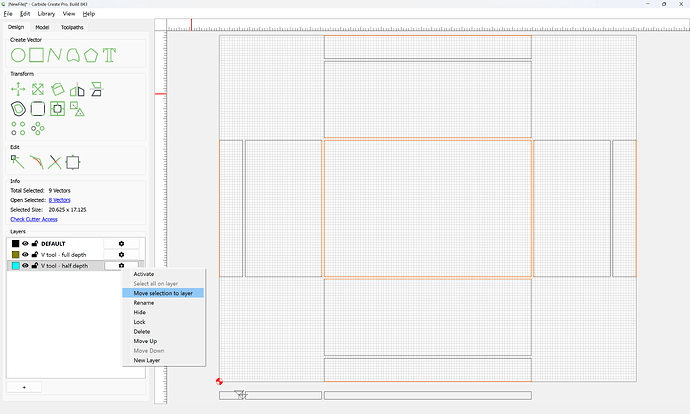Toggle visibility of DEFAULT layer
This screenshot has height=414, width=690.
(25, 244)
